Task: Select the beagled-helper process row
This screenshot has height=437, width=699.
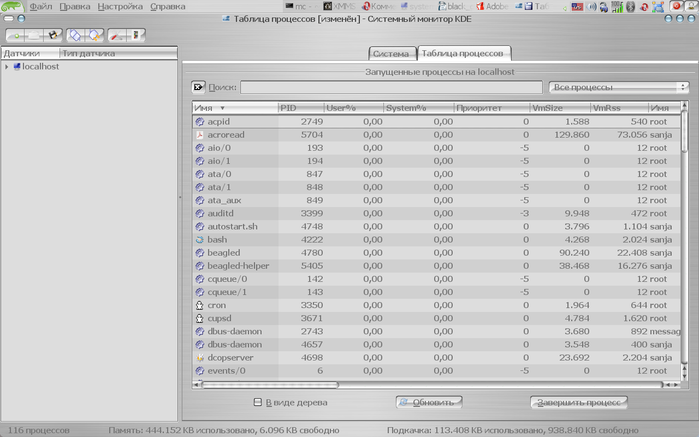Action: 437,266
